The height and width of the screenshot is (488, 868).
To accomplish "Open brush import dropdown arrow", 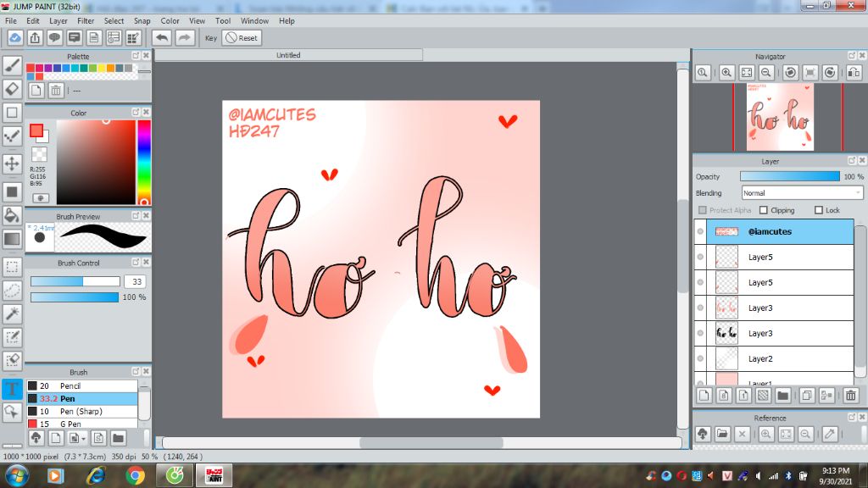I will (x=83, y=439).
